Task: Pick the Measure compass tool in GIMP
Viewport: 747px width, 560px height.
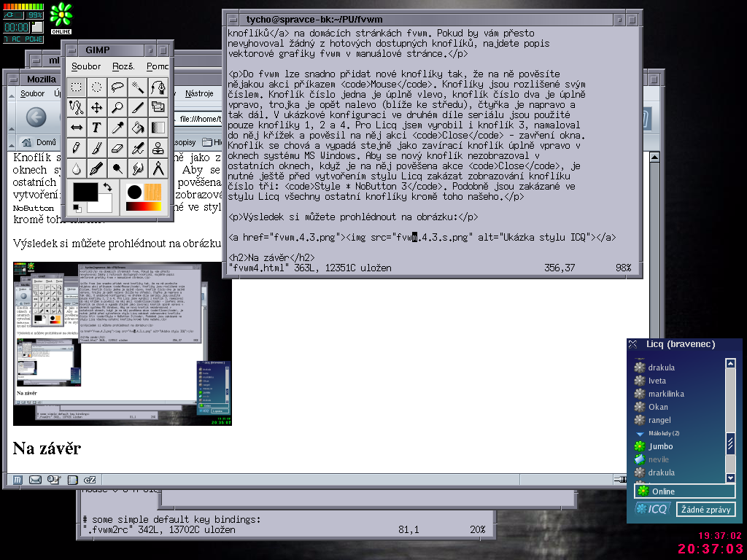Action: [158, 169]
